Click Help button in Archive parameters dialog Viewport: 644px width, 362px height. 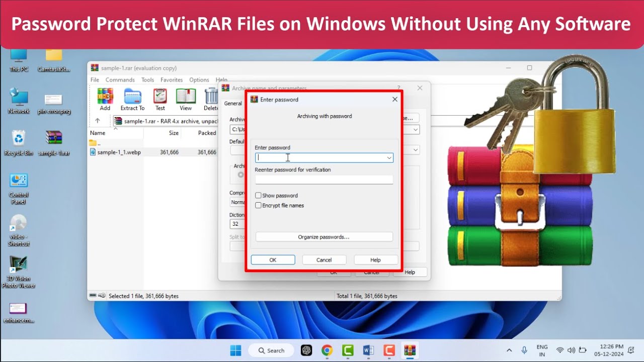point(410,272)
